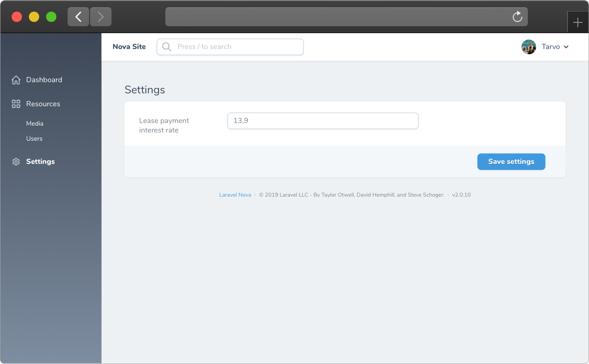This screenshot has height=364, width=589.
Task: Navigate to the Media resource
Action: click(x=35, y=123)
